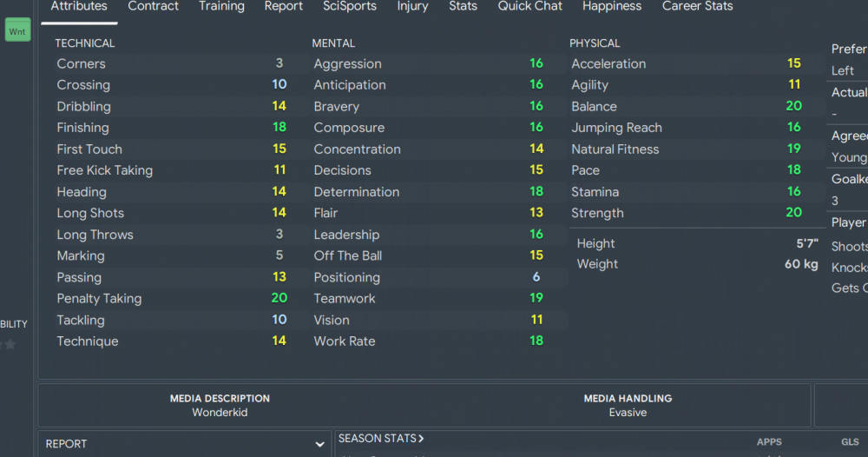Open the Quick Chat tab
868x457 pixels.
[x=529, y=7]
